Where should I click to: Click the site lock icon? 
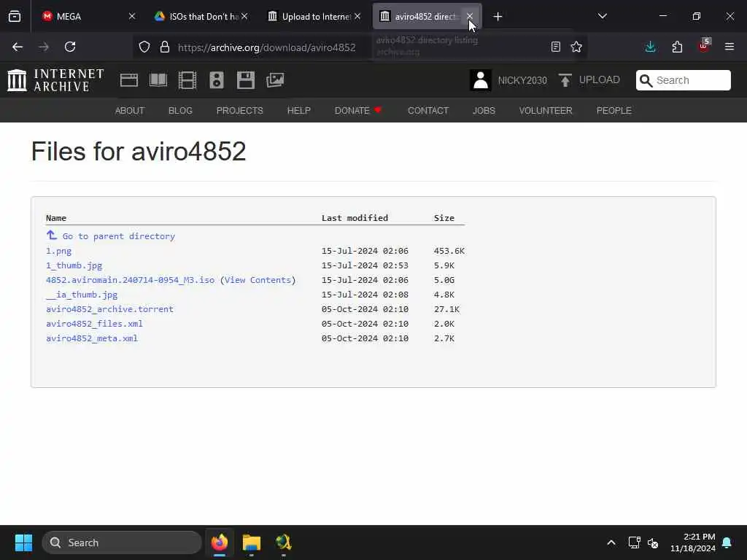pyautogui.click(x=165, y=47)
